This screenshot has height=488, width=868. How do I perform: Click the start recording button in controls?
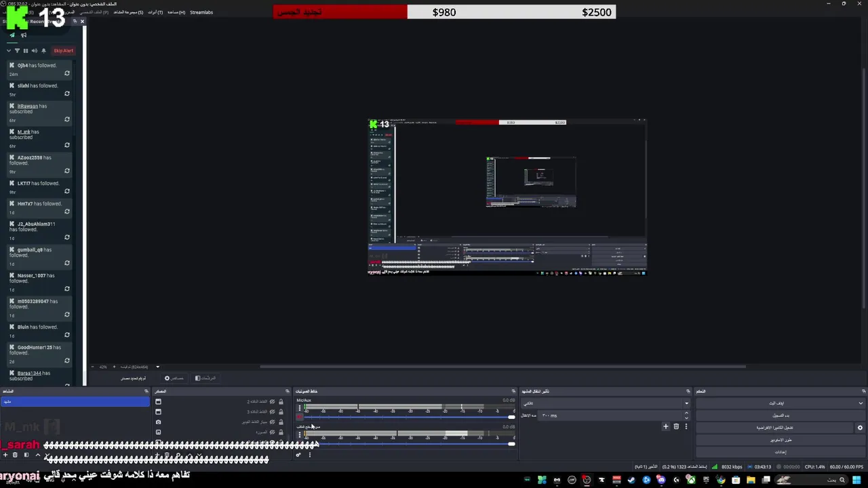point(781,415)
